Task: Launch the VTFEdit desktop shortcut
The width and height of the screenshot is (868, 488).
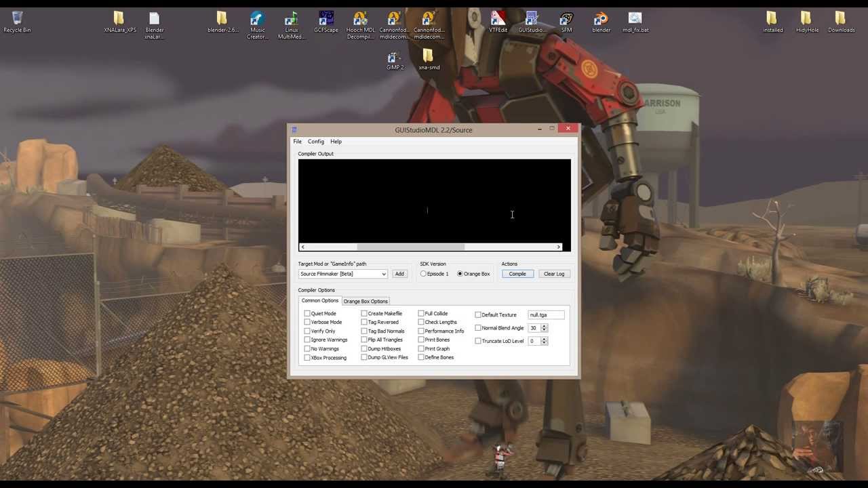Action: pos(498,22)
